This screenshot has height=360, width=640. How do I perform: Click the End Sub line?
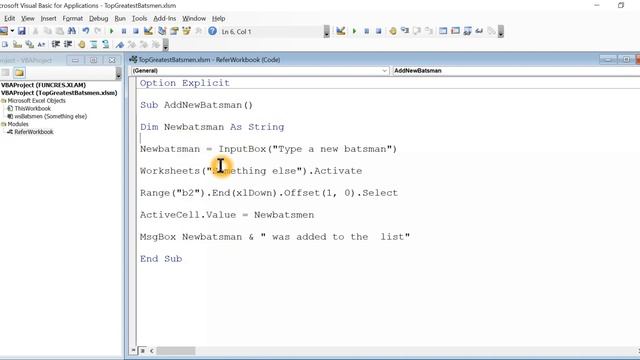click(x=161, y=259)
